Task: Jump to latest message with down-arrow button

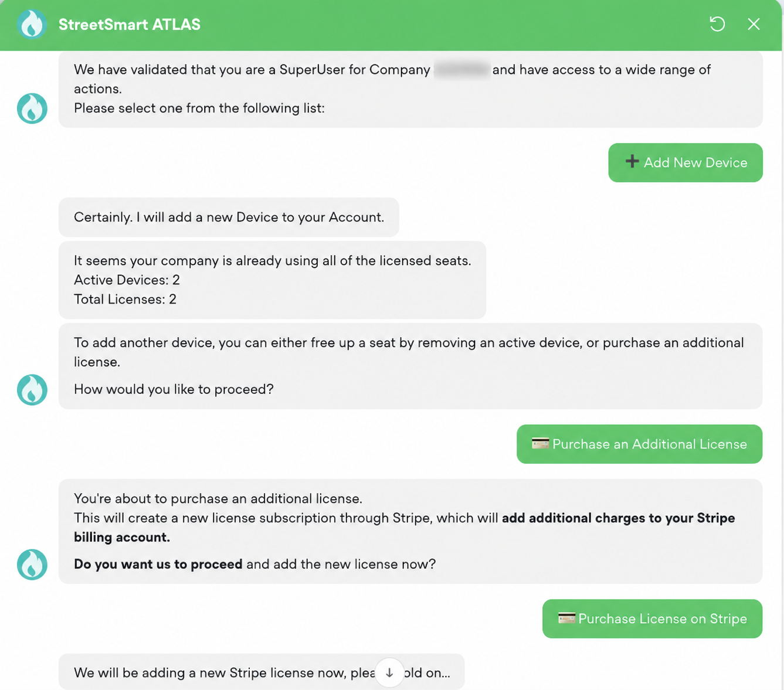Action: tap(389, 672)
